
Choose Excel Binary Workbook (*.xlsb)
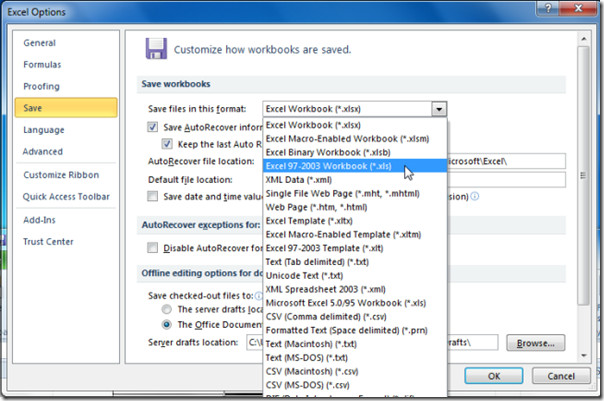click(x=355, y=152)
